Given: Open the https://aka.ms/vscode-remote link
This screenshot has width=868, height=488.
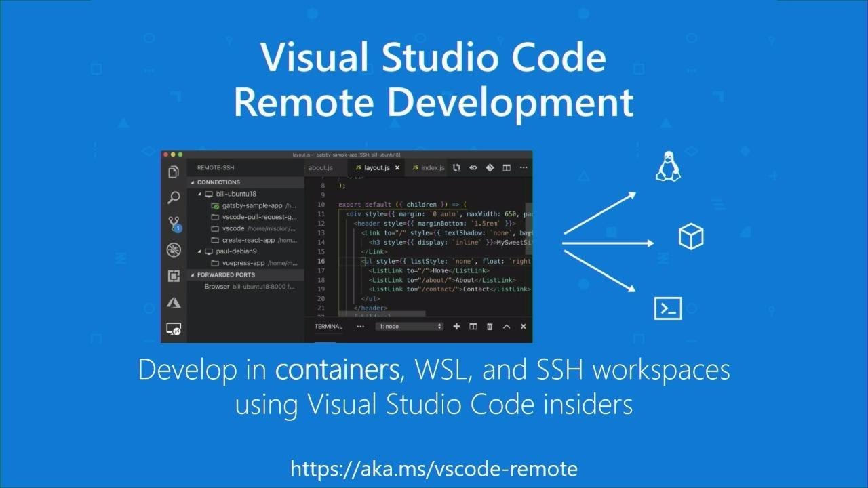Looking at the screenshot, I should (434, 468).
